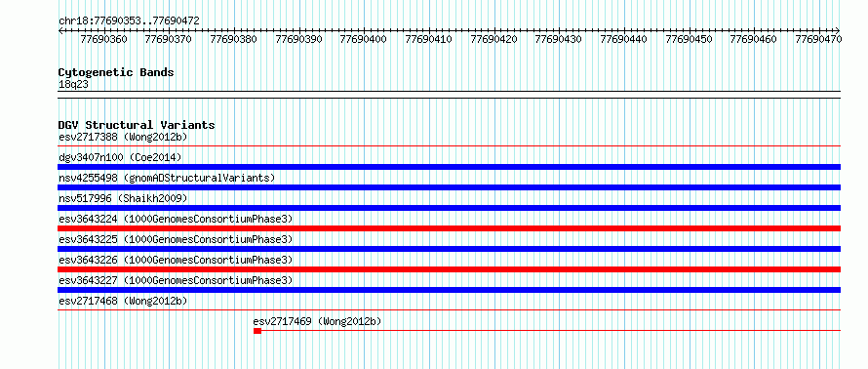Click ruler position 77690410
This screenshot has width=868, height=369.
tap(428, 39)
